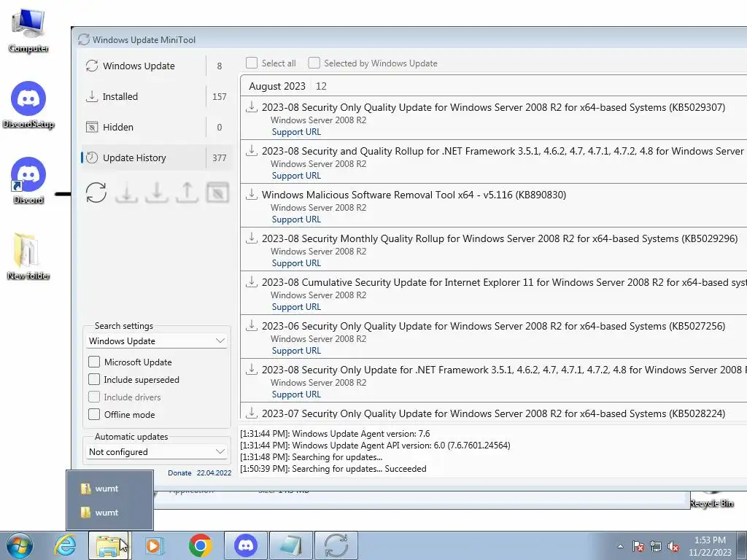The width and height of the screenshot is (747, 560).
Task: Click the uninstall (upload arrow) toolbar icon
Action: coord(187,192)
